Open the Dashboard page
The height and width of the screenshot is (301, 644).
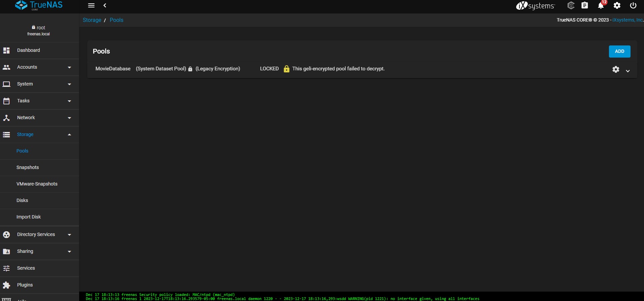[x=39, y=51]
